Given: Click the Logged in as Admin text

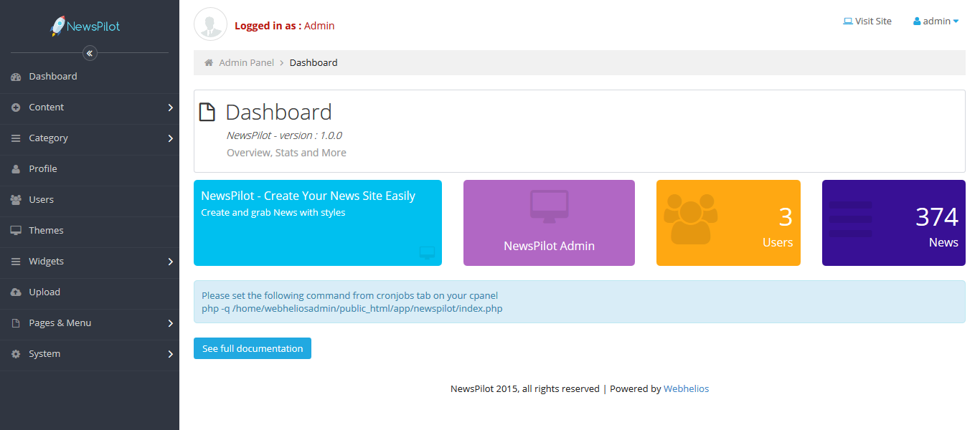Looking at the screenshot, I should [x=285, y=26].
